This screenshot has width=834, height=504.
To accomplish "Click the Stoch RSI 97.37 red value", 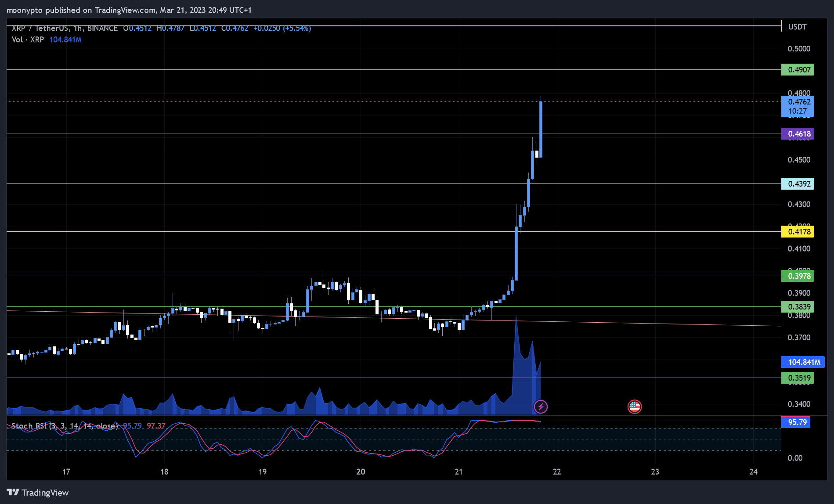I will pyautogui.click(x=156, y=426).
